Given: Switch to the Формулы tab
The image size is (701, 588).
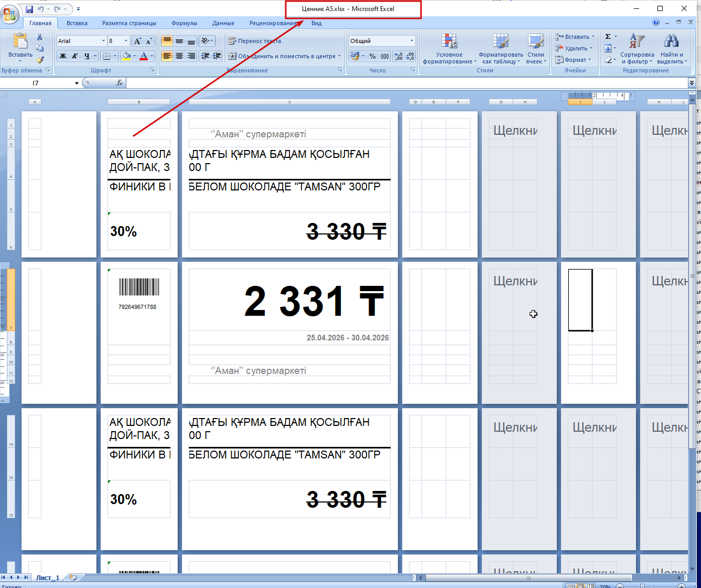Looking at the screenshot, I should 184,23.
